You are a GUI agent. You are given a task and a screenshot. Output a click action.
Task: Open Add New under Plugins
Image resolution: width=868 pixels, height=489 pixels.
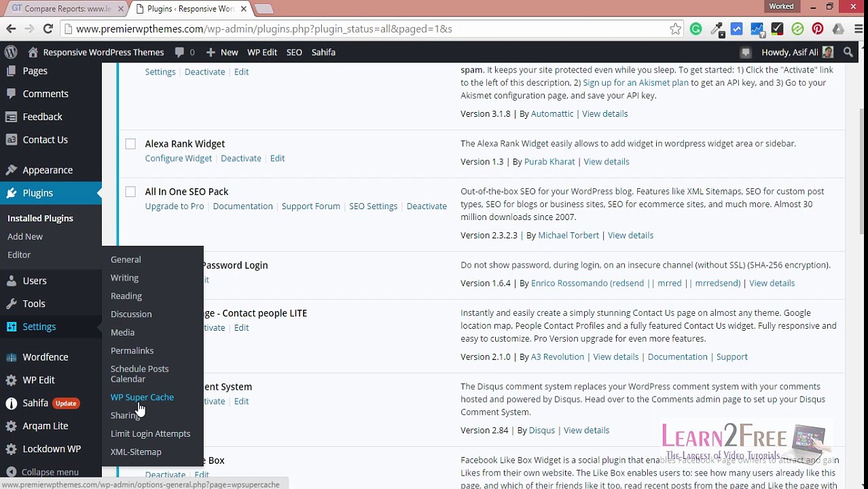pos(25,236)
